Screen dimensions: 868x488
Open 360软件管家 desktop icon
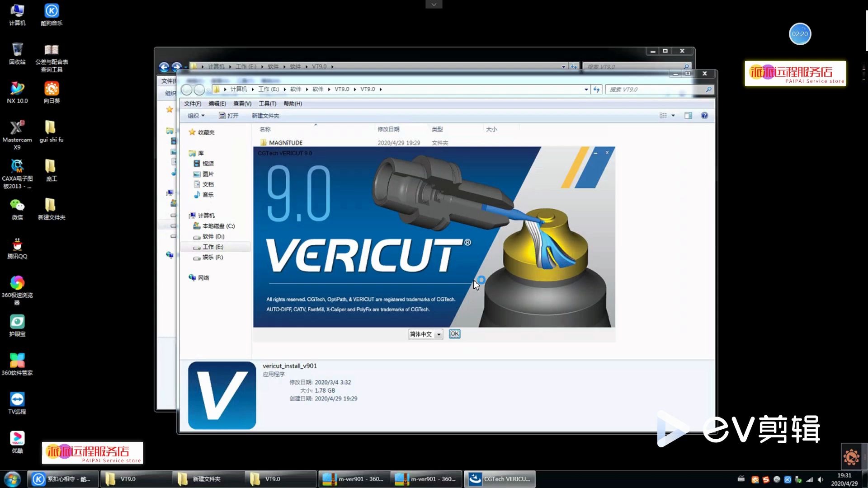(x=17, y=364)
